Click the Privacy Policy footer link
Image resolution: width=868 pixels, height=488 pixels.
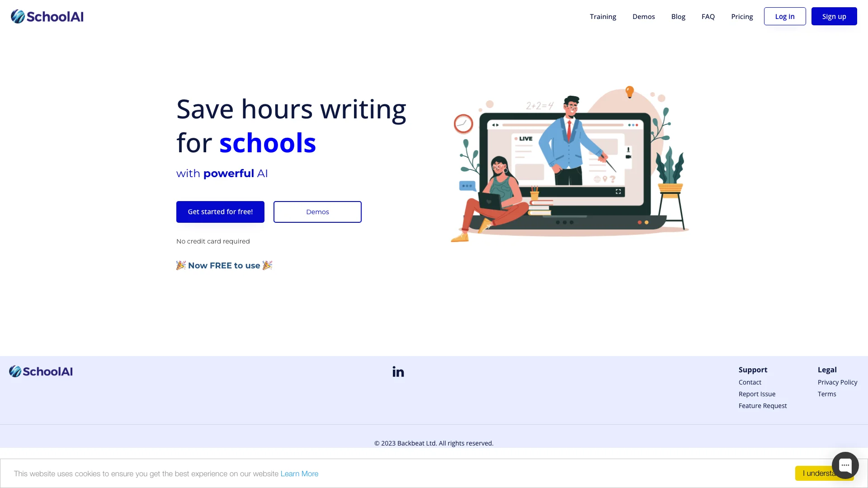point(838,382)
